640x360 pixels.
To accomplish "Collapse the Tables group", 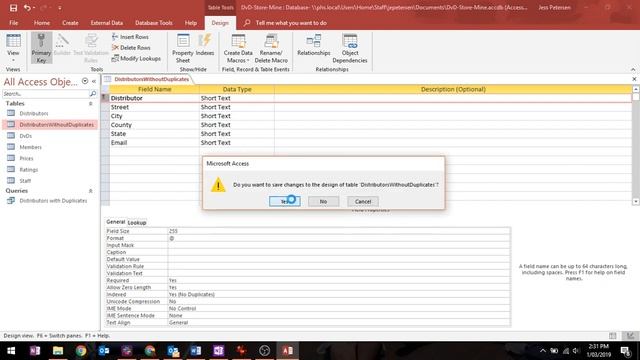I will pos(91,104).
